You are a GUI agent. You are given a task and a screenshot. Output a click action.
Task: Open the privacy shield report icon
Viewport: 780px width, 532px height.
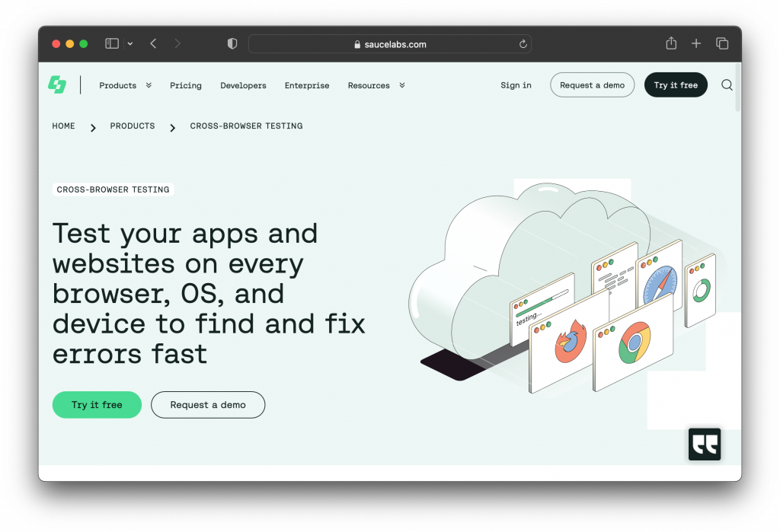[232, 43]
